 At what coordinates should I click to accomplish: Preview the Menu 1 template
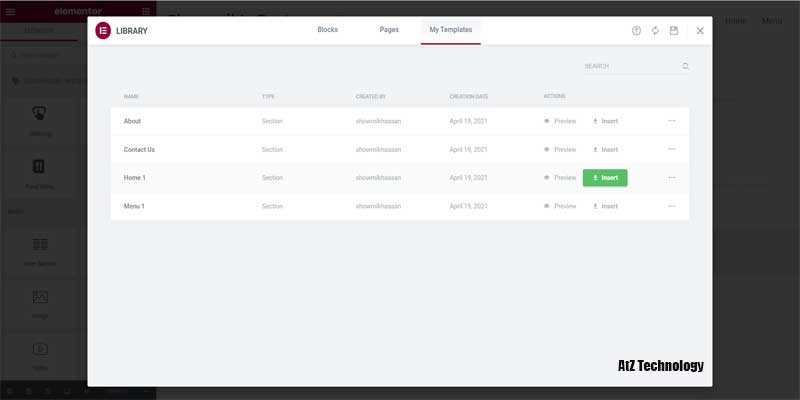560,206
